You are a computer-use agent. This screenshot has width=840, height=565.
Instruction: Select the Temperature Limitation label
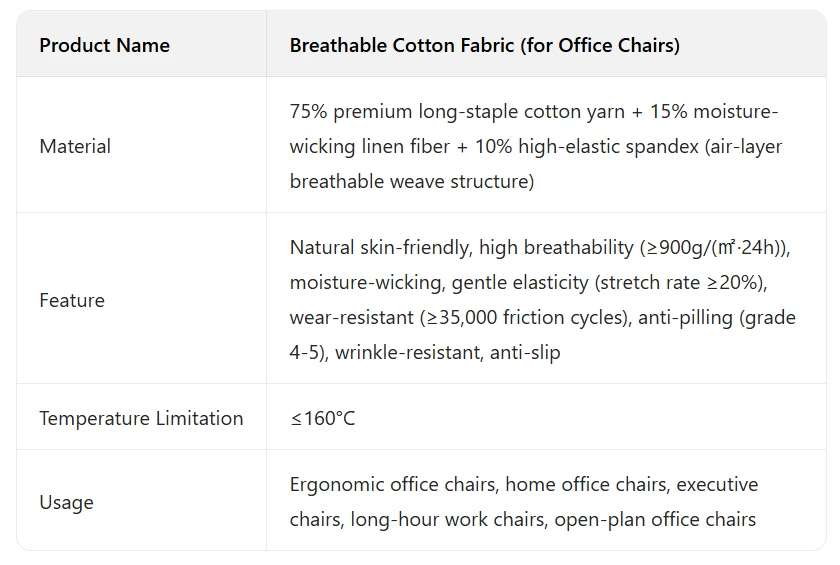(x=141, y=418)
